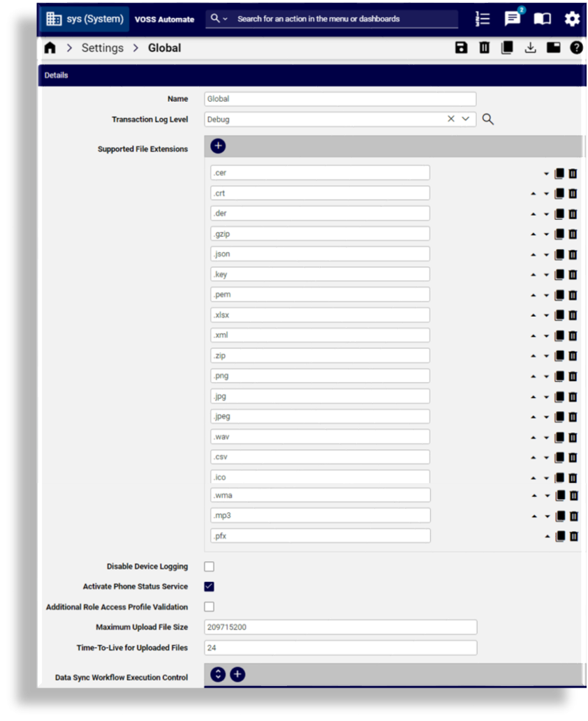Remove the .cer extension entry
Image resolution: width=588 pixels, height=721 pixels.
pyautogui.click(x=573, y=173)
